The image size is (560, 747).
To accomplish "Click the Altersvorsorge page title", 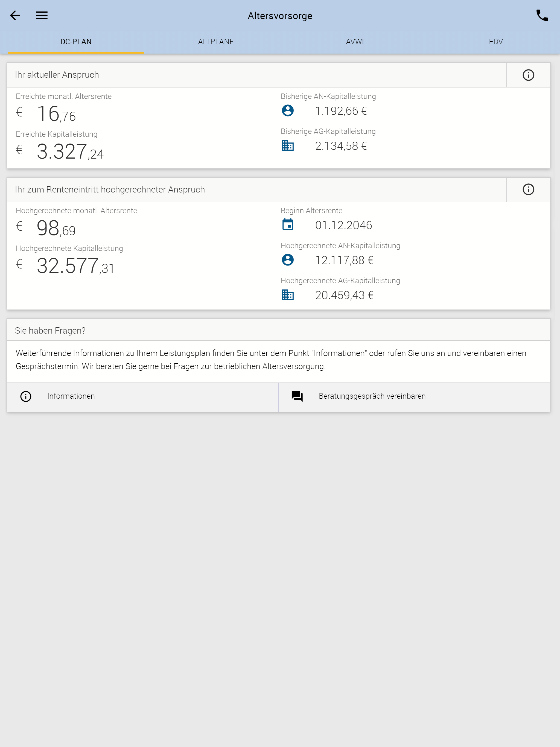I will pos(280,16).
